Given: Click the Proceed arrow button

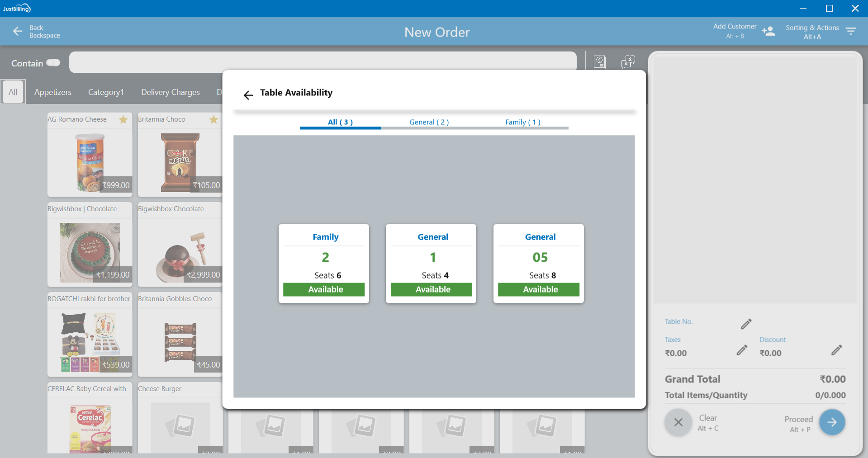Looking at the screenshot, I should [832, 422].
